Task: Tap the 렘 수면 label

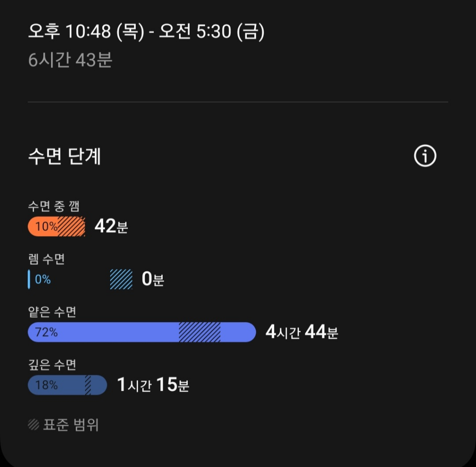Action: 46,259
